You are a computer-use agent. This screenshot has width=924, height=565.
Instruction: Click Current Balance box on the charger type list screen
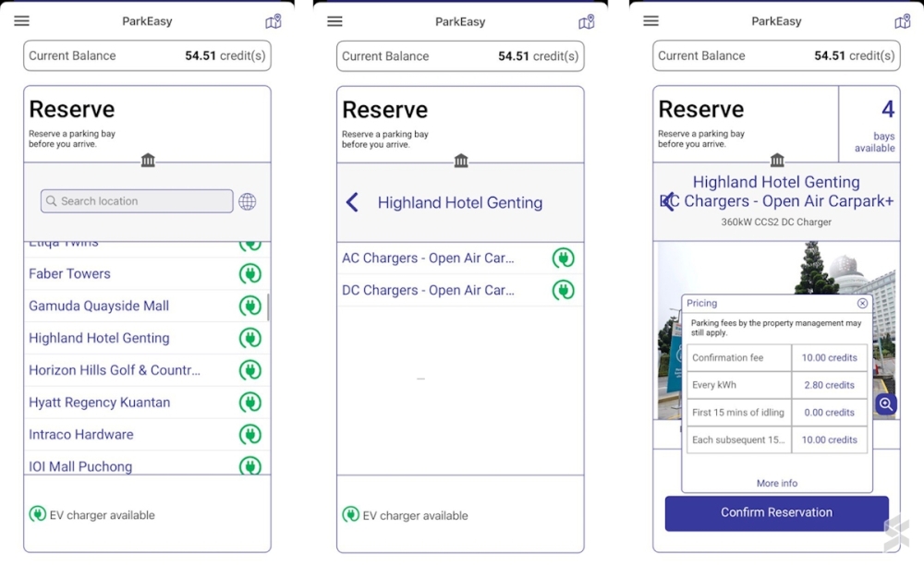(460, 56)
